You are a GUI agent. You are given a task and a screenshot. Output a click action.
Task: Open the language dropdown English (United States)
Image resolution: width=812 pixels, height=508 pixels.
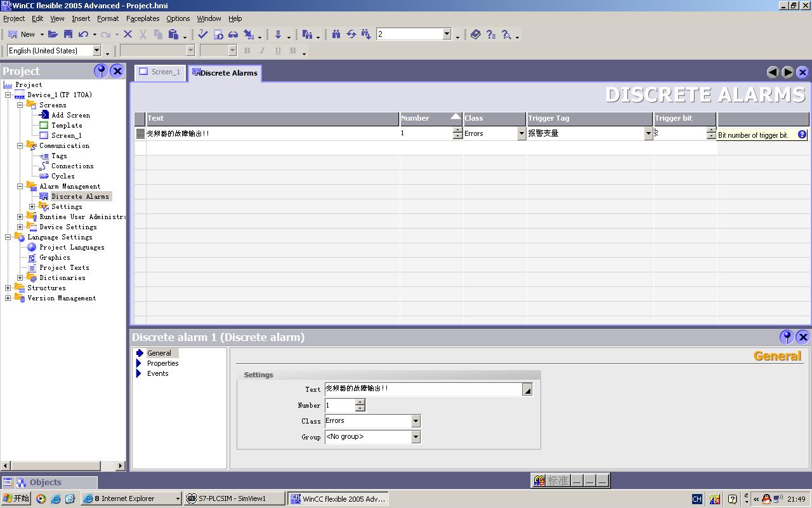97,51
